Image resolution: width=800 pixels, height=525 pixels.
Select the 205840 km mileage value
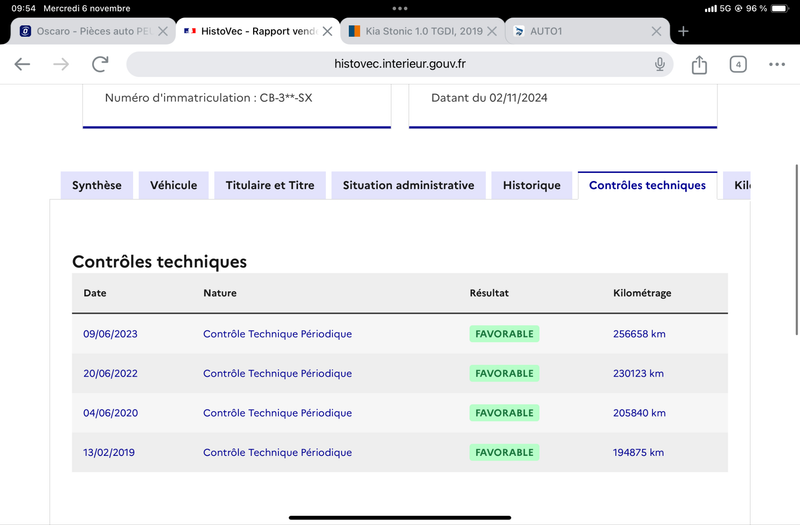click(639, 413)
